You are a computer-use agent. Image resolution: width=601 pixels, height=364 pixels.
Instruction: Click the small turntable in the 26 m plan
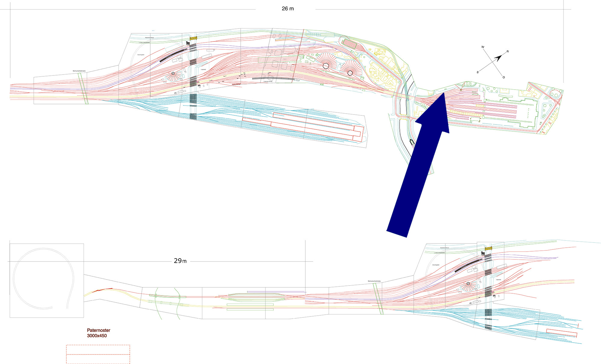[173, 73]
